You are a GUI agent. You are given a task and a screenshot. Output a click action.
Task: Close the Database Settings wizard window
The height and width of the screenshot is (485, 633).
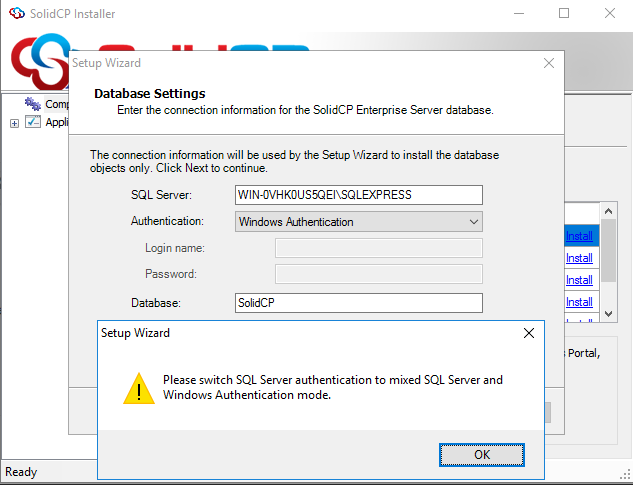coord(549,63)
